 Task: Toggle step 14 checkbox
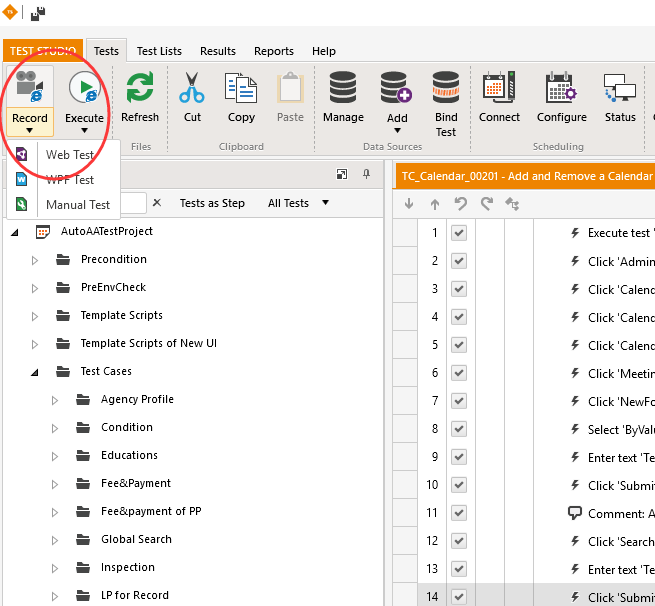459,596
